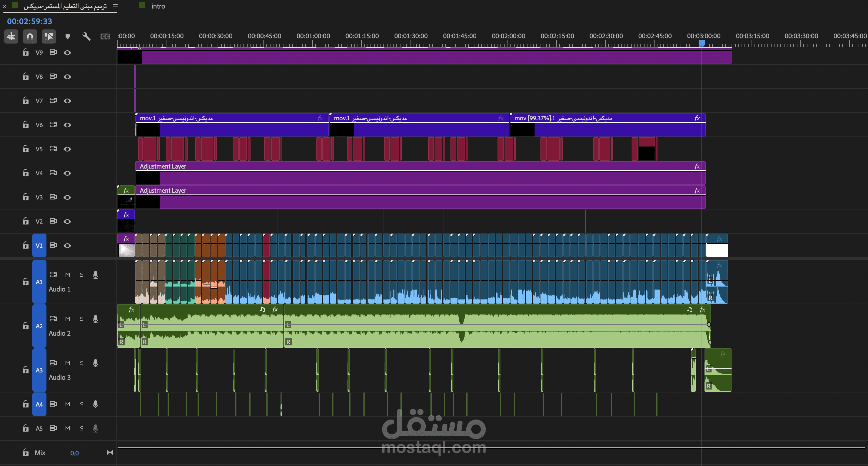Toggle V3 track lock
Viewport: 868px width, 466px height.
pyautogui.click(x=26, y=197)
